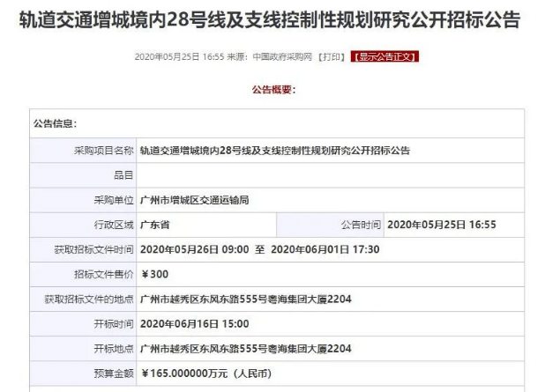Click the red 显示公告正文 button

click(384, 57)
